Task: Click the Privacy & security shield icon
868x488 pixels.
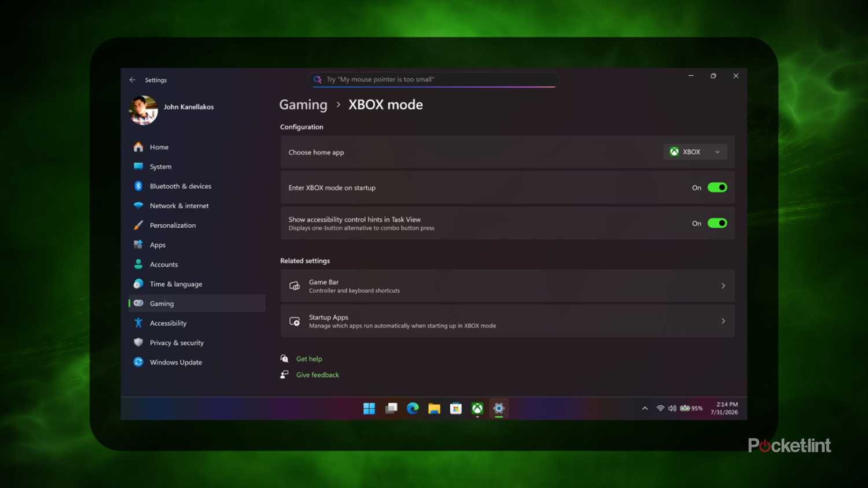Action: (x=138, y=342)
